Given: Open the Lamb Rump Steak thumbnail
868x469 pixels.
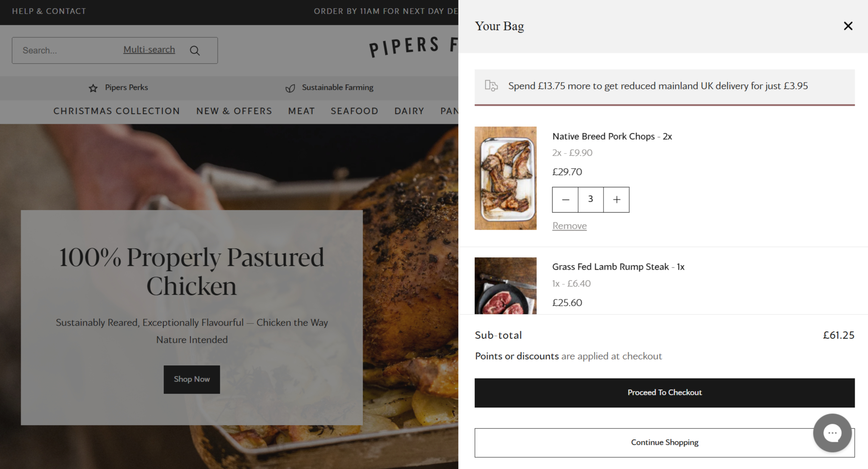Looking at the screenshot, I should point(505,286).
